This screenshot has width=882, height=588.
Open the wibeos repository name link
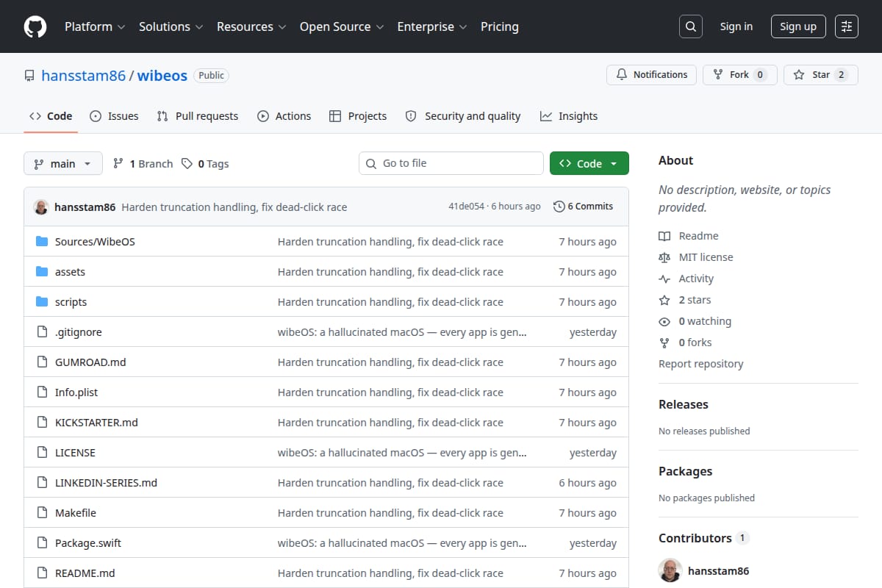click(162, 76)
